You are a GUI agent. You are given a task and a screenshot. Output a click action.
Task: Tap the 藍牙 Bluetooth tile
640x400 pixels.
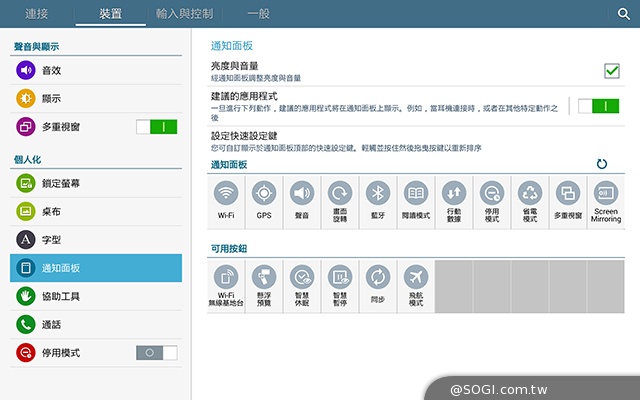(377, 200)
